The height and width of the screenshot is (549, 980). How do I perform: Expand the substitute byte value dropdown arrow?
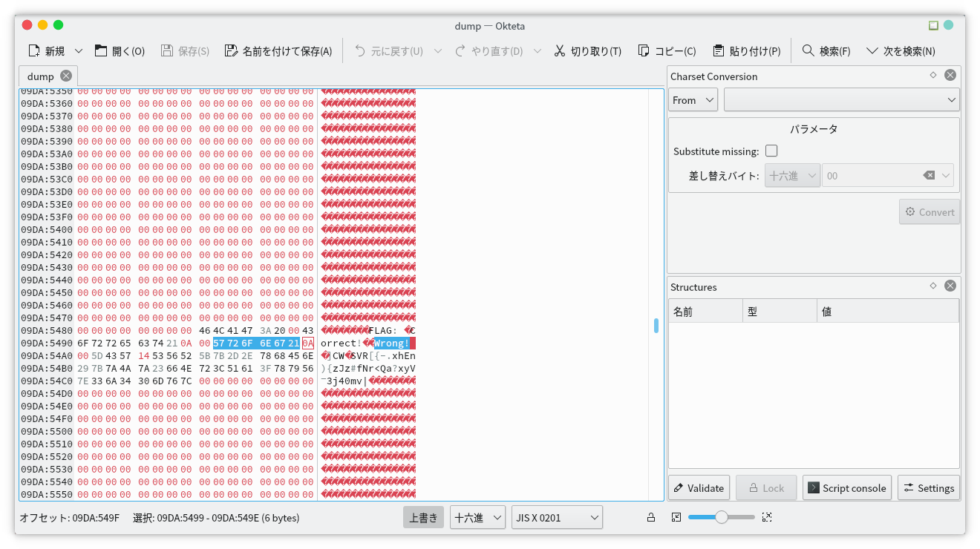(x=946, y=176)
